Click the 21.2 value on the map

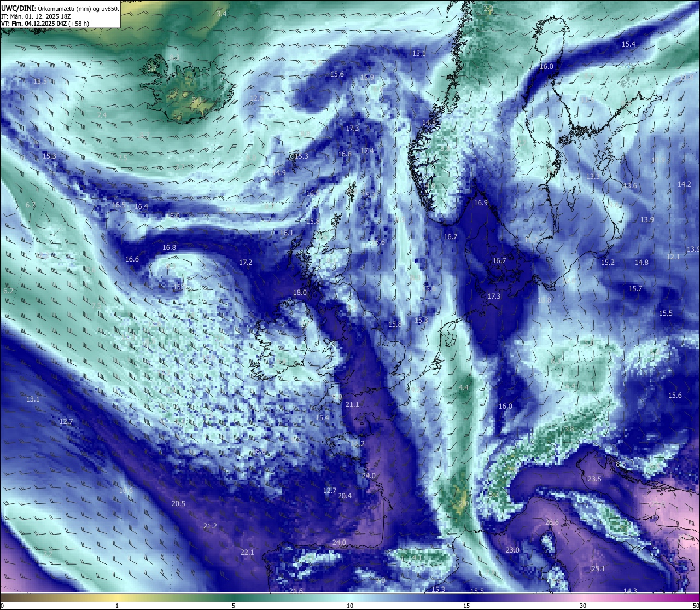[x=210, y=526]
